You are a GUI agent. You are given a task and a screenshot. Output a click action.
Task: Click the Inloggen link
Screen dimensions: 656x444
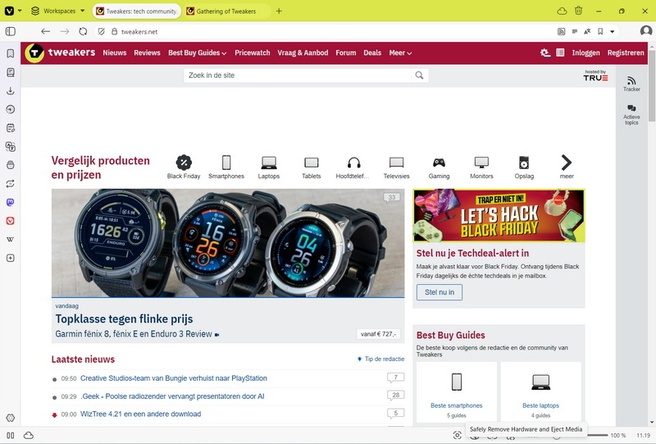(586, 53)
